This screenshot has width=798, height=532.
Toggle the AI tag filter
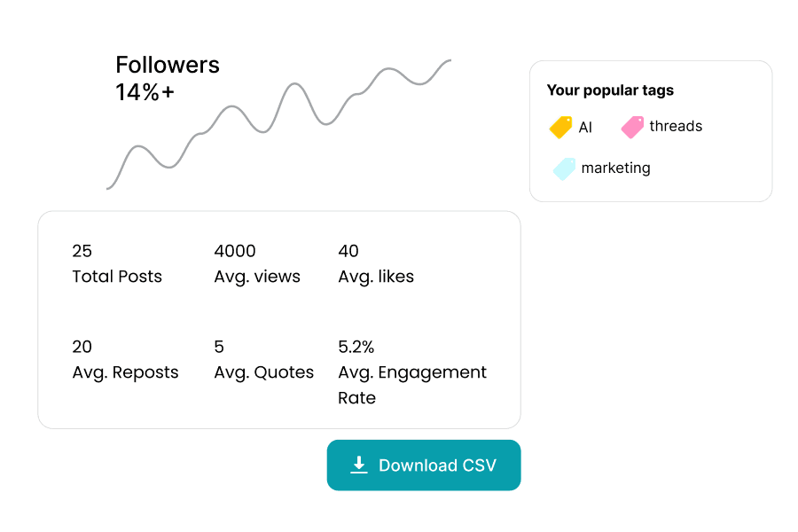pos(572,127)
